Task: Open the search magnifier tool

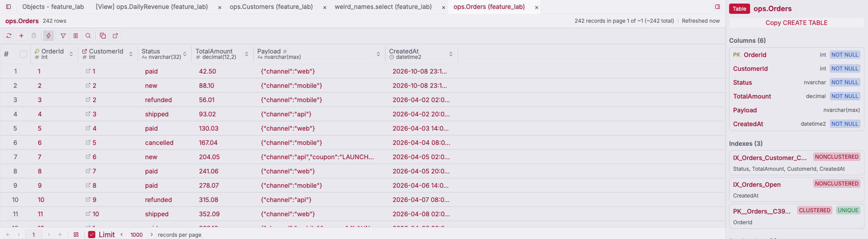Action: tap(88, 36)
